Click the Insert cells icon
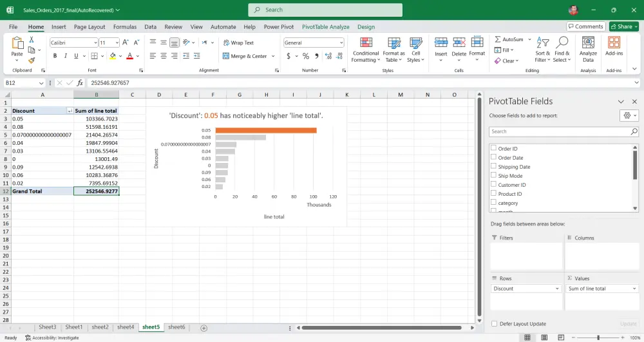The width and height of the screenshot is (644, 342). point(440,43)
